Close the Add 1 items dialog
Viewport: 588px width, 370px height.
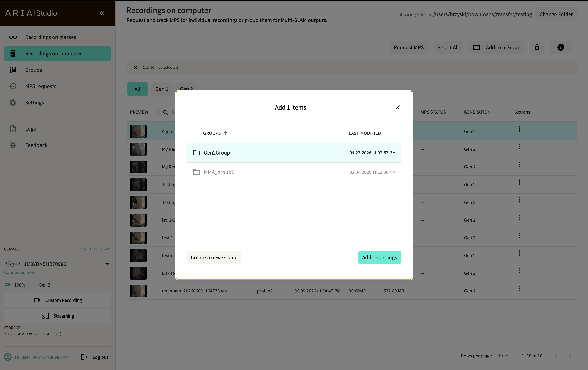(398, 107)
